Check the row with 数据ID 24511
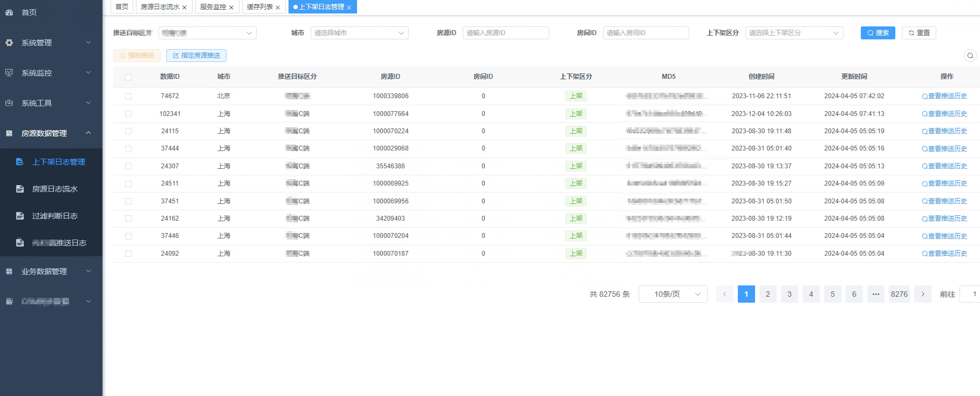Image resolution: width=980 pixels, height=396 pixels. coord(128,184)
